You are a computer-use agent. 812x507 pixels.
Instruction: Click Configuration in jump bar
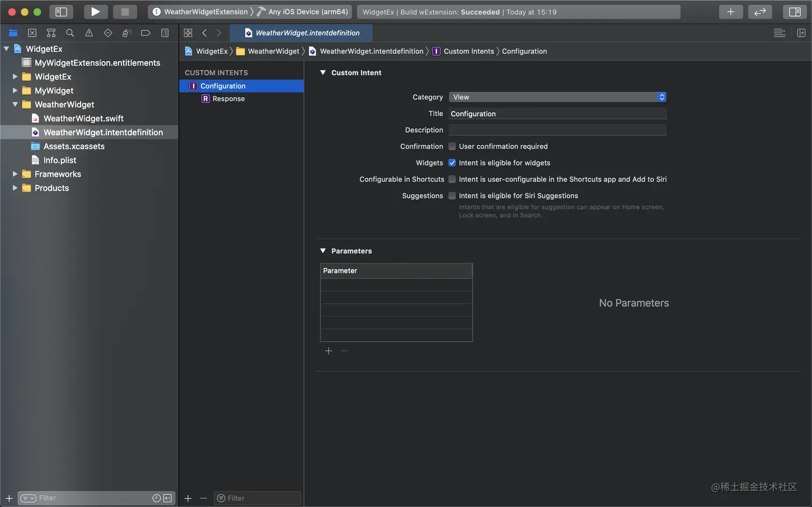click(x=524, y=51)
